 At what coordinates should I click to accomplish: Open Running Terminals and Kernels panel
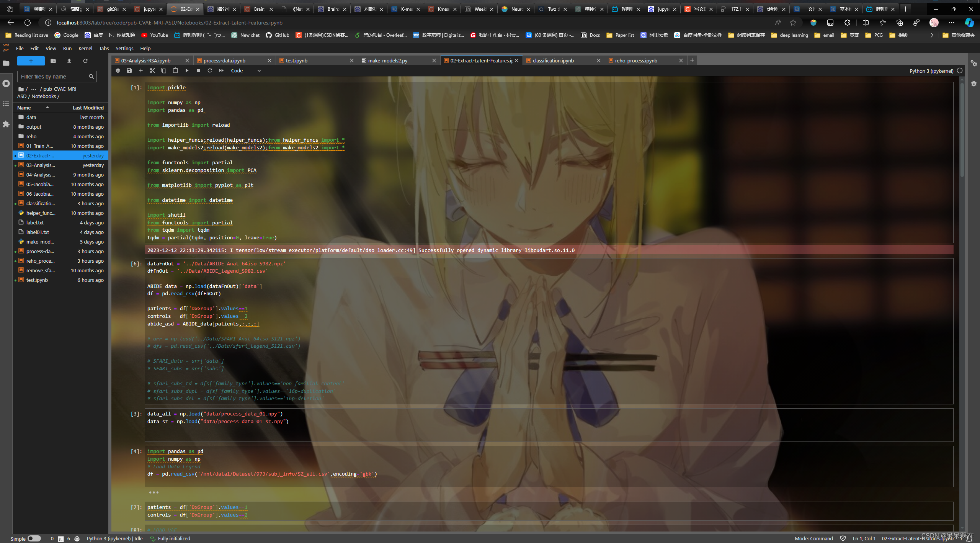pos(6,83)
